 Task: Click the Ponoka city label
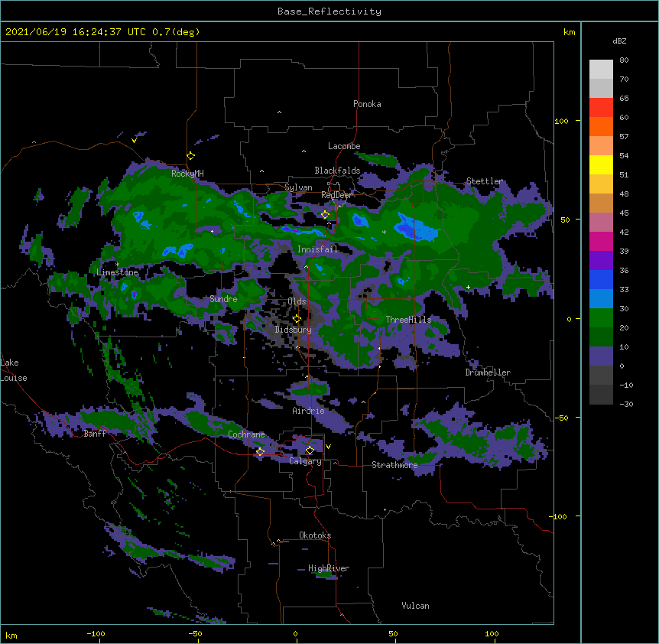[x=367, y=104]
